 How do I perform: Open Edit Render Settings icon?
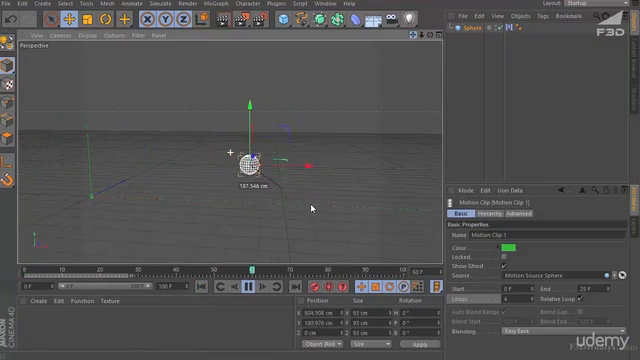pyautogui.click(x=260, y=19)
